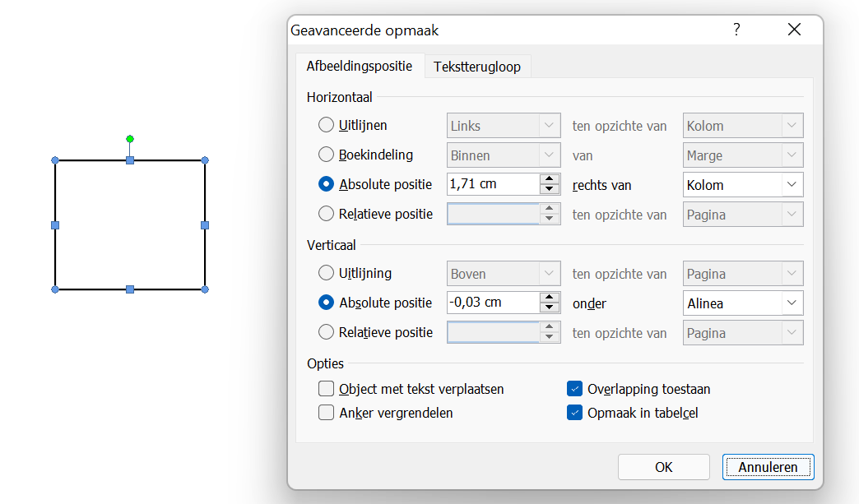Click the Help question mark icon
This screenshot has height=504, width=859.
736,30
